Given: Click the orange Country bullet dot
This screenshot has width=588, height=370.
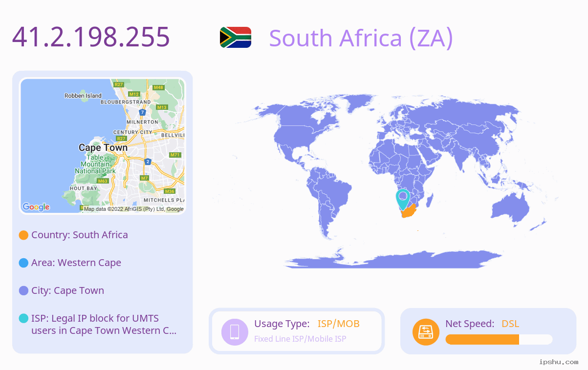Looking at the screenshot, I should (x=23, y=235).
